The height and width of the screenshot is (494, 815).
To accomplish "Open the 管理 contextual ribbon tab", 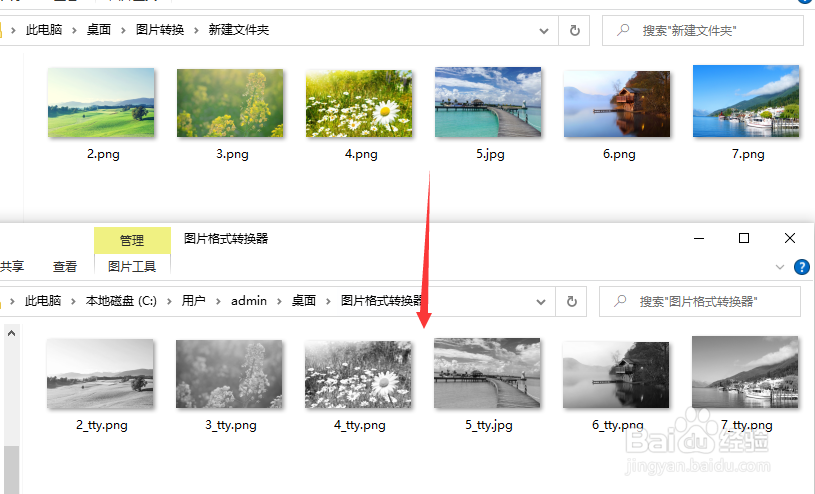I will click(x=132, y=240).
